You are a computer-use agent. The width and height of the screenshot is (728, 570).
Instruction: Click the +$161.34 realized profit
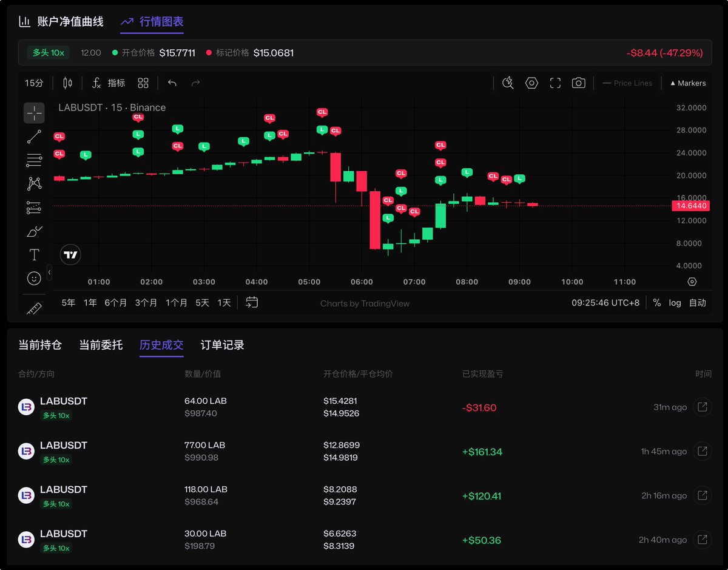tap(482, 452)
